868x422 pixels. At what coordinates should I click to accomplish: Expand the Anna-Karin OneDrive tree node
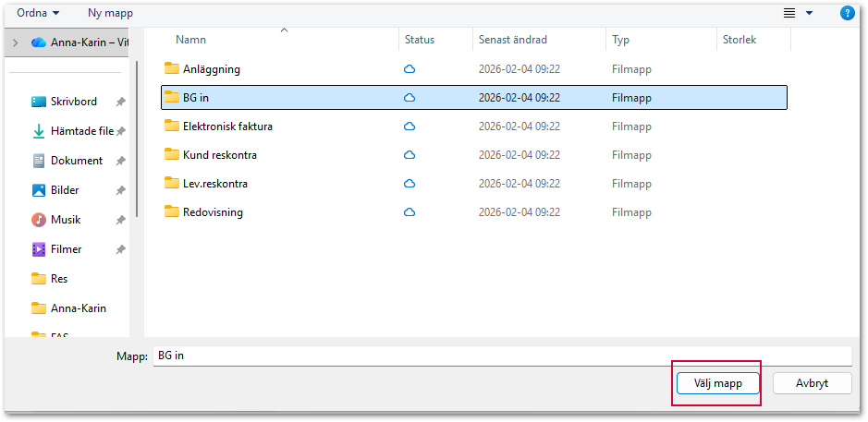tap(15, 42)
